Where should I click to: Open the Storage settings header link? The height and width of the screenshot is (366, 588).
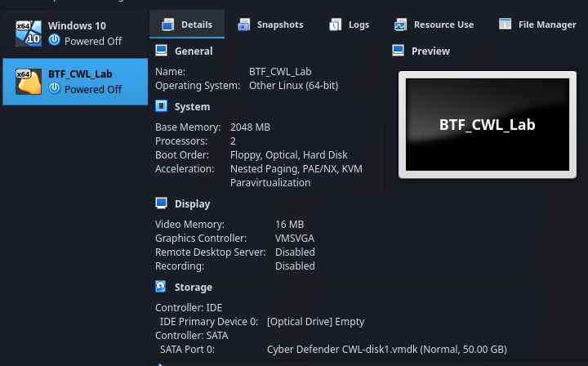(x=193, y=287)
